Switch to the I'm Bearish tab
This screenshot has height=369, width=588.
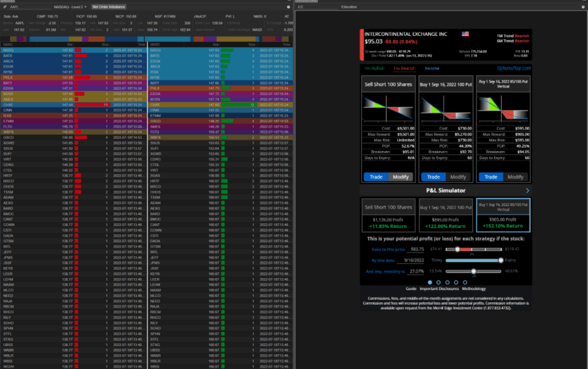(x=405, y=68)
